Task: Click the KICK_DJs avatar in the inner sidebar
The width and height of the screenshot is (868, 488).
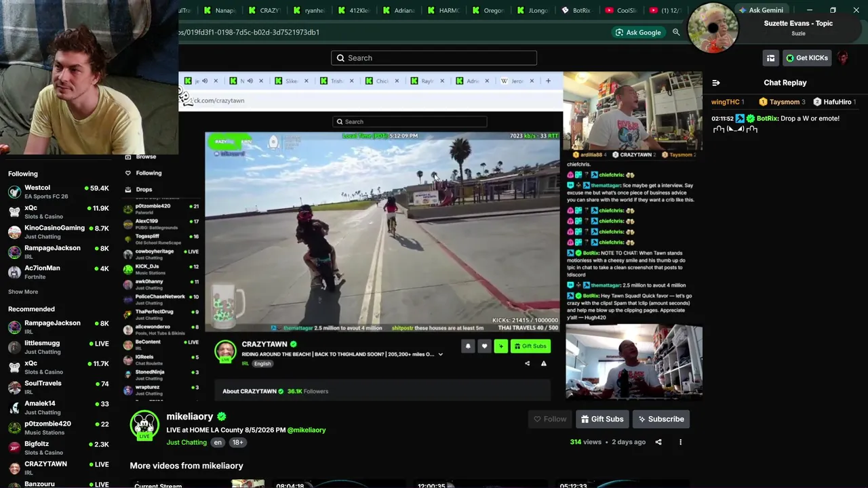Action: tap(128, 269)
